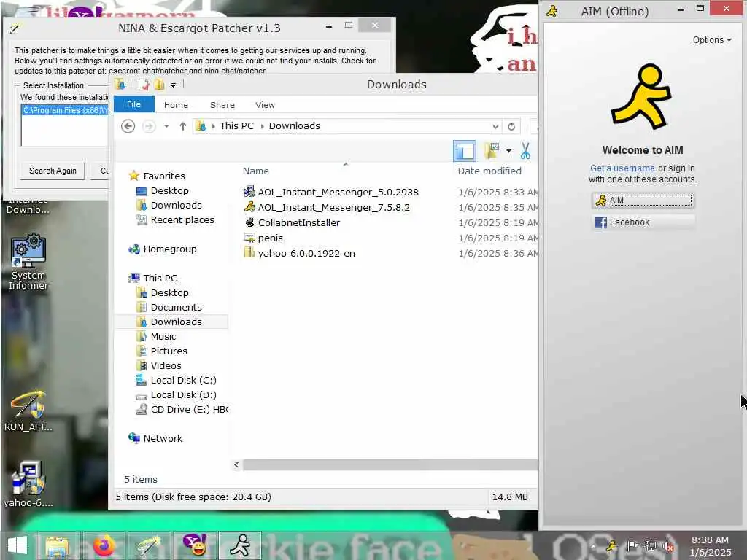Open the Windows Start button
Viewport: 747px width, 560px height.
[x=18, y=545]
